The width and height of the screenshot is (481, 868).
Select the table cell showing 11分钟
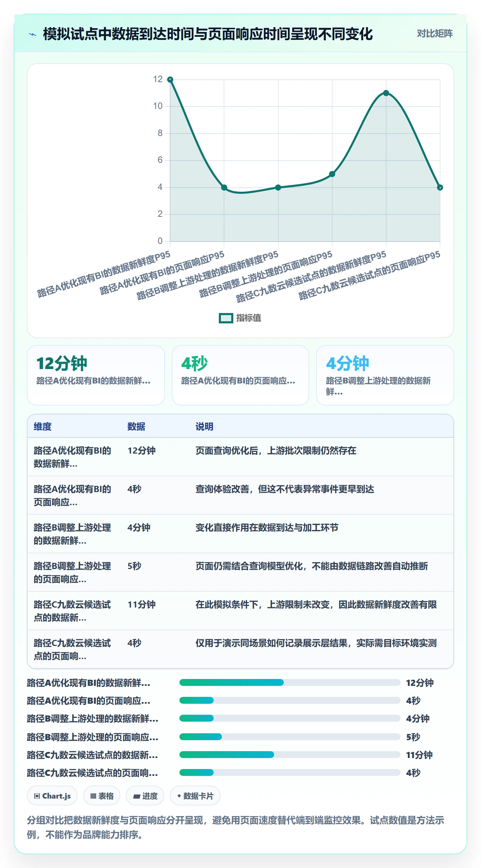tap(142, 604)
